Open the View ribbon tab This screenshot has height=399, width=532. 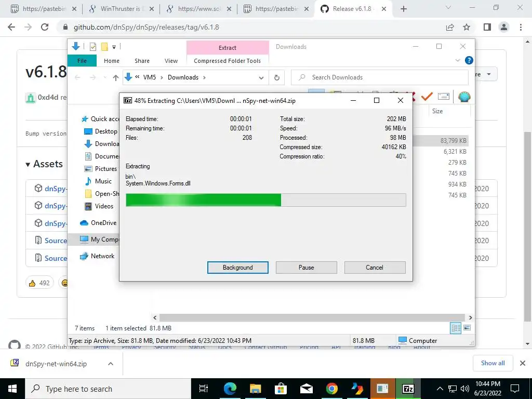tap(171, 61)
